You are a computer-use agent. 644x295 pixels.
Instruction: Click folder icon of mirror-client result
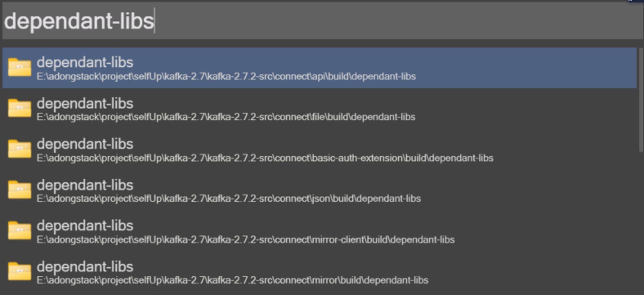(x=20, y=231)
